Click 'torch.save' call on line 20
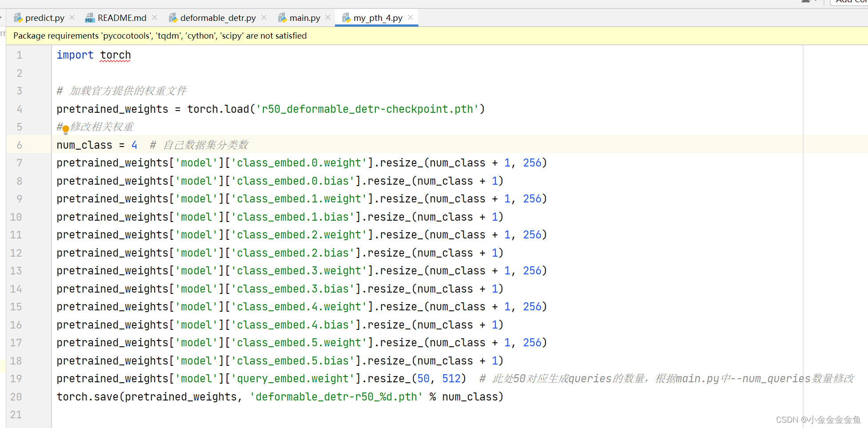 coord(88,397)
